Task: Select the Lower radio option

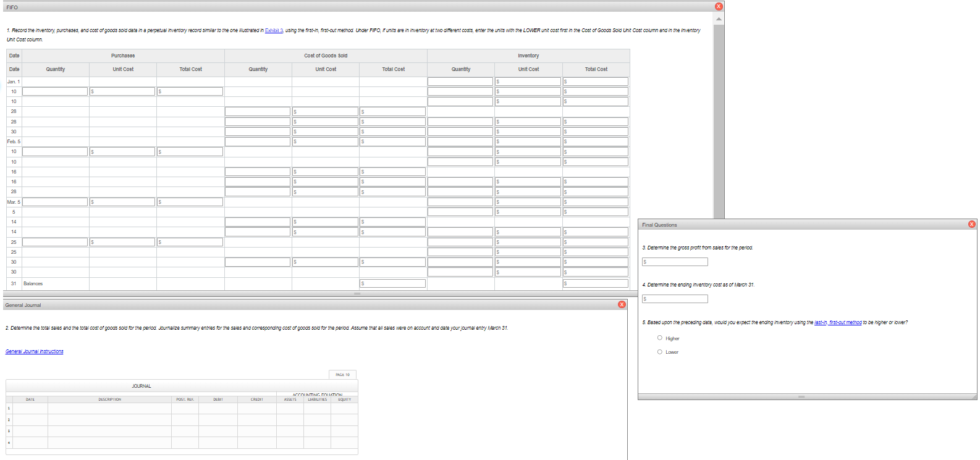Action: [x=660, y=352]
